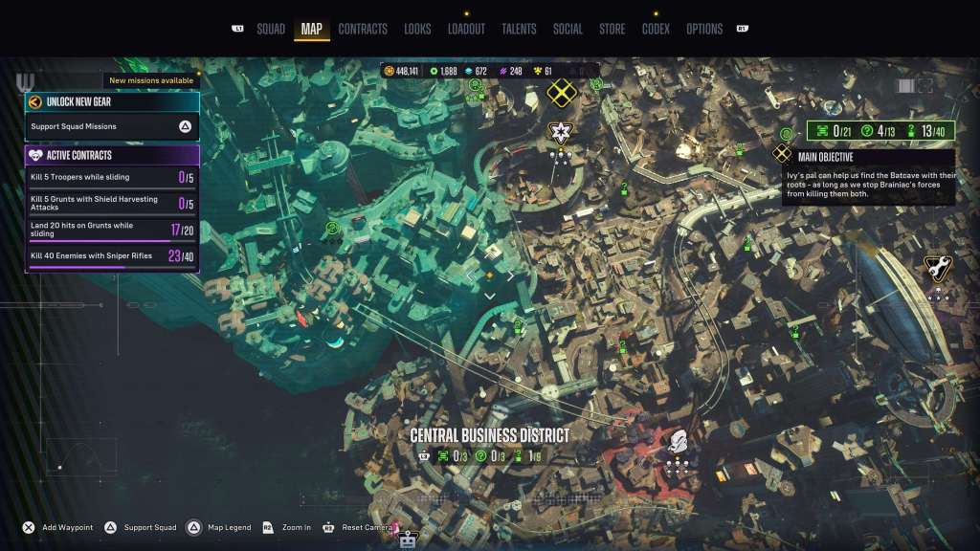Click the district riddle question-mark icon at 0/3
The height and width of the screenshot is (551, 980).
pos(480,456)
